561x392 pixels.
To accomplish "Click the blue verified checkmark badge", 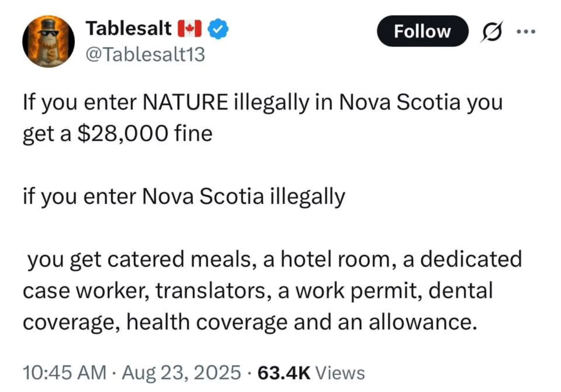I will pyautogui.click(x=218, y=29).
